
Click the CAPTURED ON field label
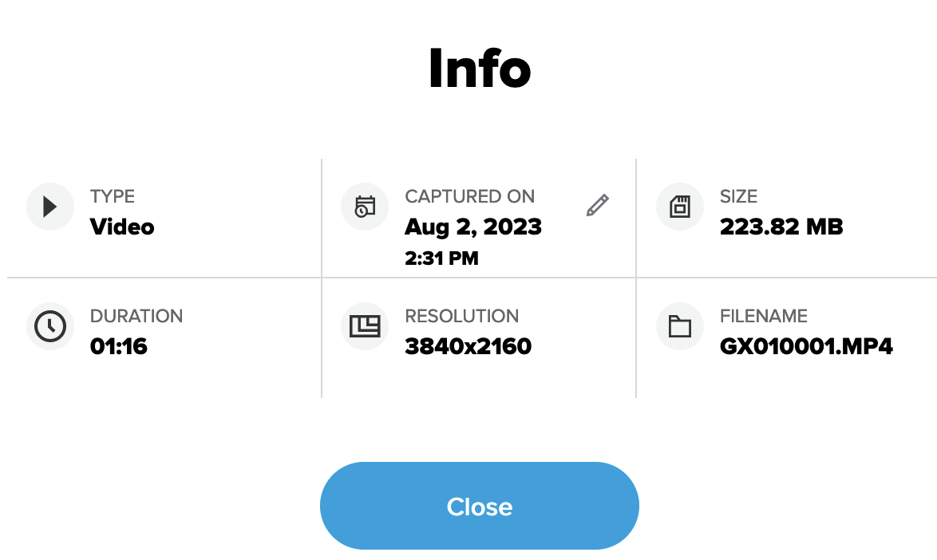click(x=470, y=196)
